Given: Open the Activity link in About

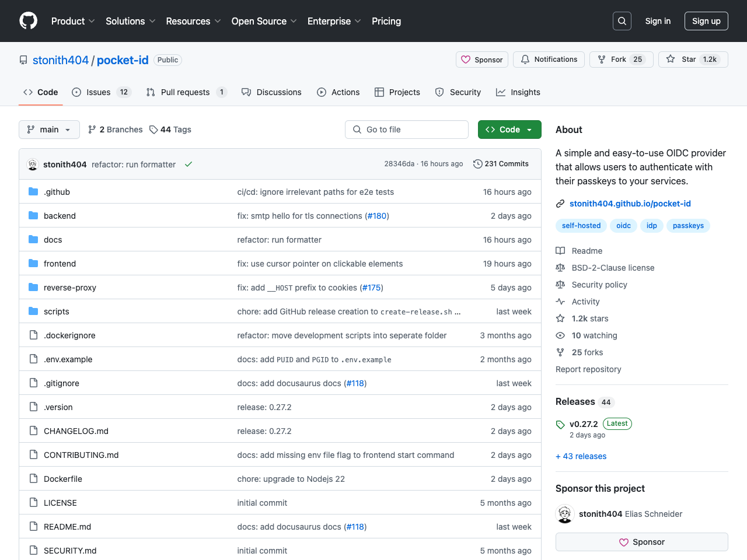Looking at the screenshot, I should tap(578, 302).
